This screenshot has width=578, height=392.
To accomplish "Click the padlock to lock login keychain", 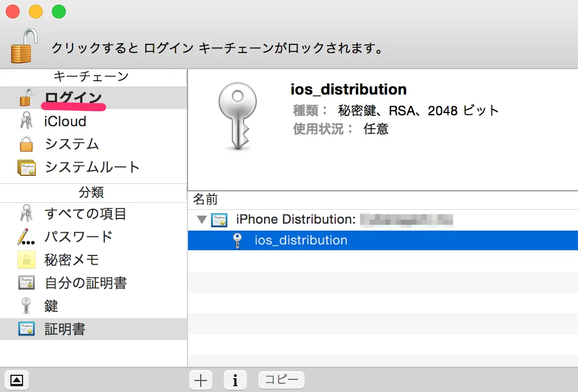I will pos(24,46).
